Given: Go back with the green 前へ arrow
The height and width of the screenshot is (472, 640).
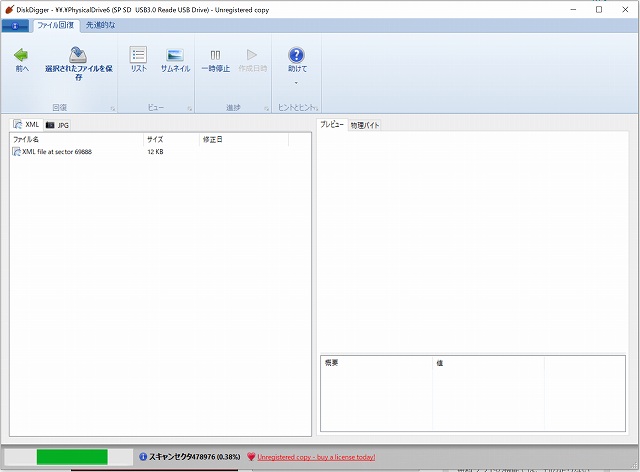Looking at the screenshot, I should click(x=21, y=59).
